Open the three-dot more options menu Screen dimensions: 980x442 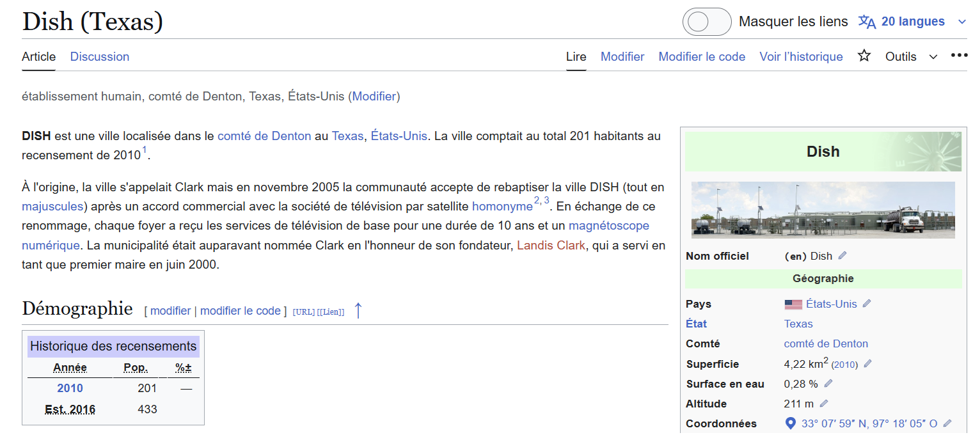pos(959,56)
